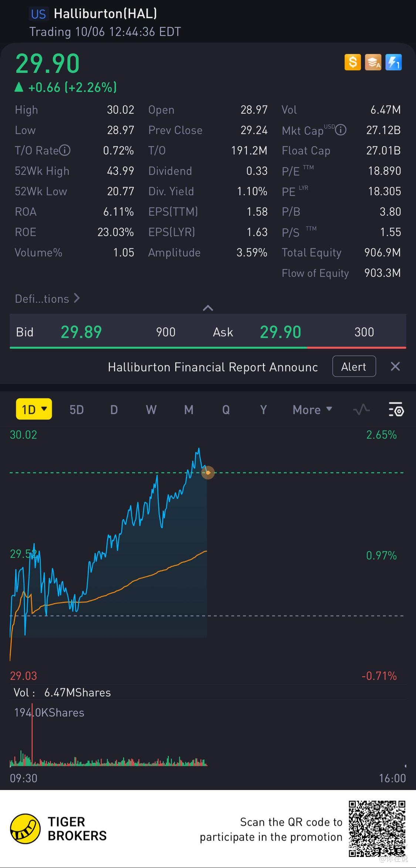This screenshot has width=416, height=868.
Task: Tap the Bid price 29.89
Action: point(81,332)
